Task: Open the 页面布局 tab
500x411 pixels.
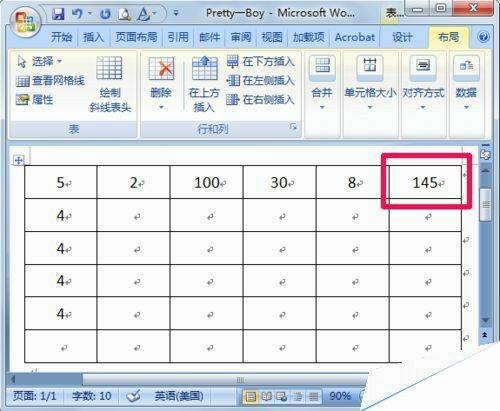Action: pos(136,37)
